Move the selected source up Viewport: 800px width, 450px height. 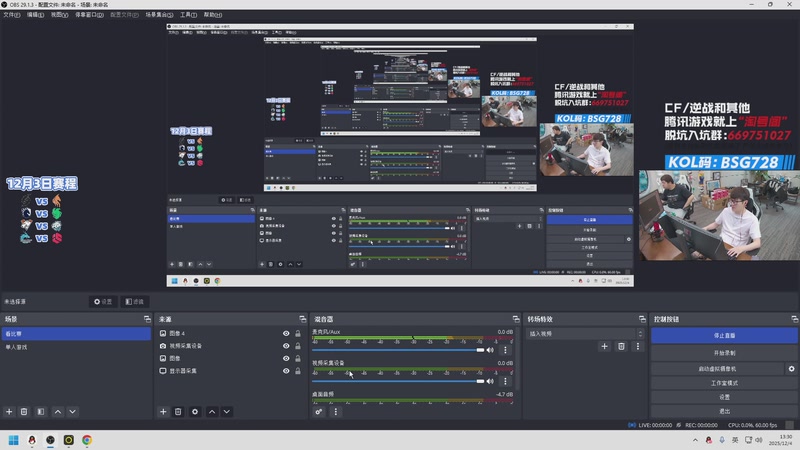tap(212, 412)
